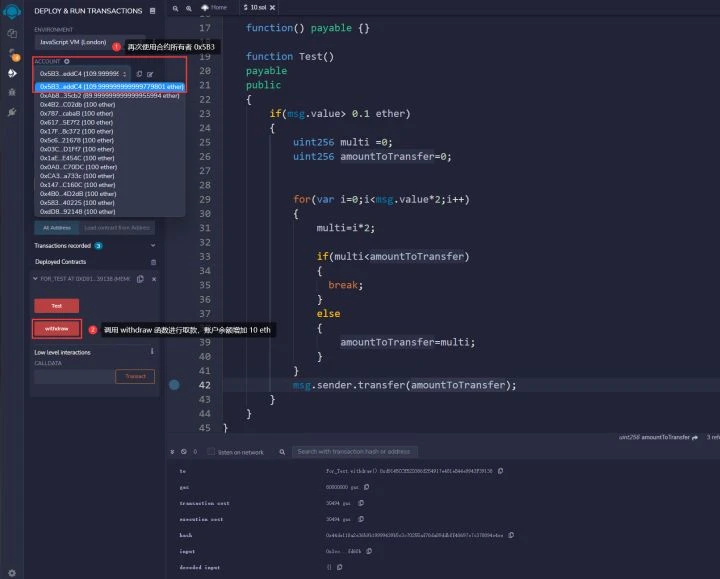Image resolution: width=720 pixels, height=579 pixels.
Task: Select account 0x5B3...eddC4 option
Action: coord(110,86)
